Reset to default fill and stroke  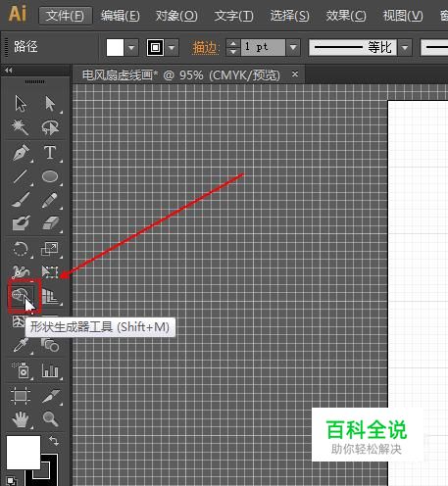point(12,481)
